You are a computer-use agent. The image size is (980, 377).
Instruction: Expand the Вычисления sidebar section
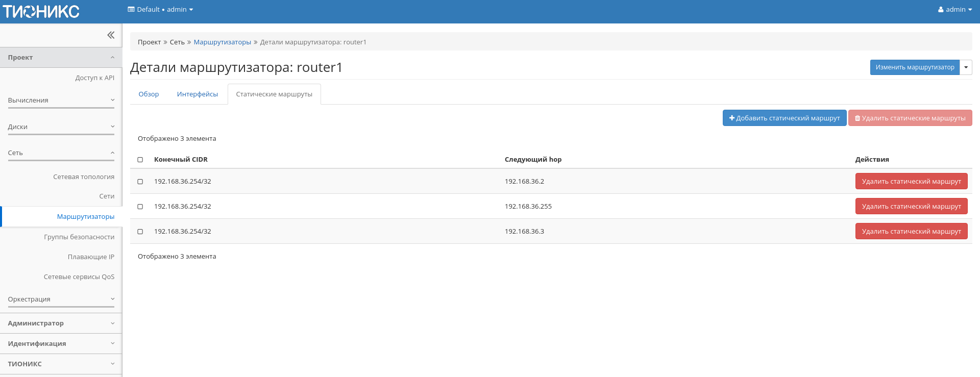pos(61,100)
